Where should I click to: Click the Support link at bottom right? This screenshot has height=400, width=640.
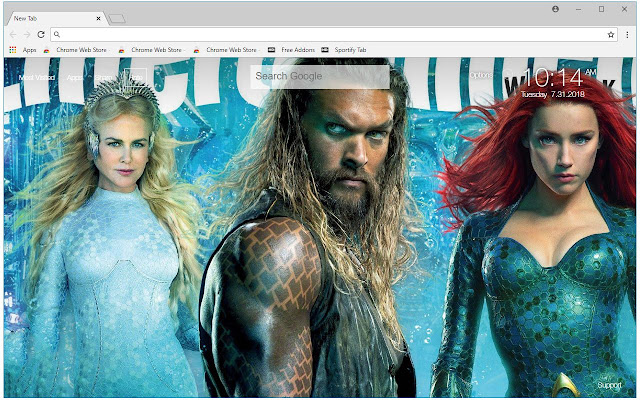[x=609, y=385]
